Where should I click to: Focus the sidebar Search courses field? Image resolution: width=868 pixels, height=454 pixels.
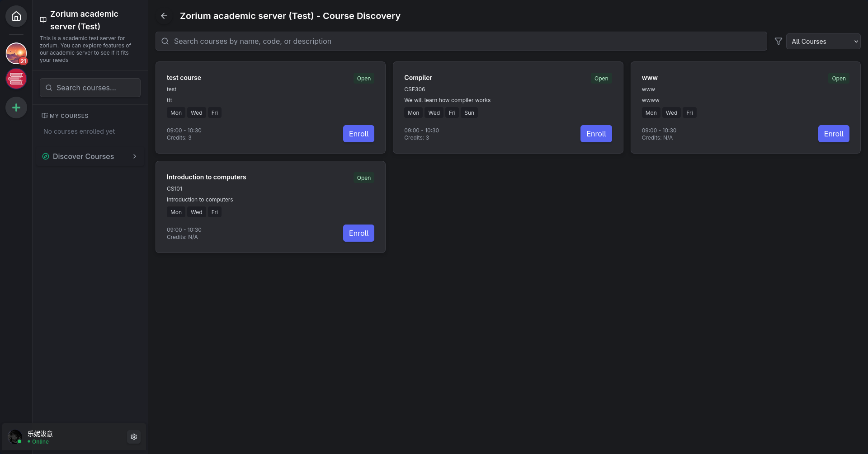point(90,88)
